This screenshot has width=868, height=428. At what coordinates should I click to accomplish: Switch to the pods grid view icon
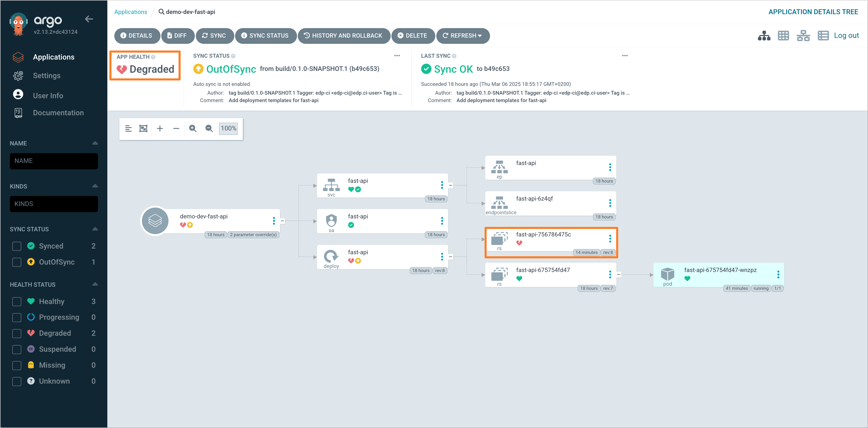point(783,36)
